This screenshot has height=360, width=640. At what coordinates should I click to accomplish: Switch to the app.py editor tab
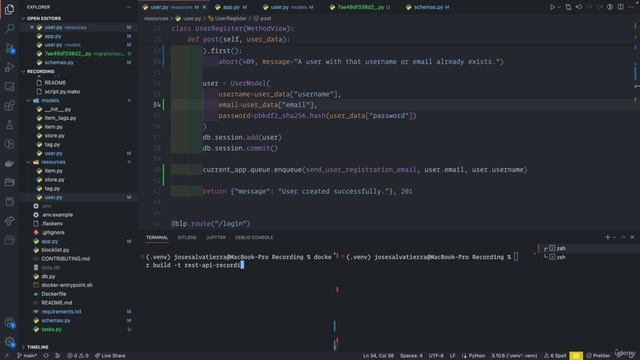tap(231, 7)
